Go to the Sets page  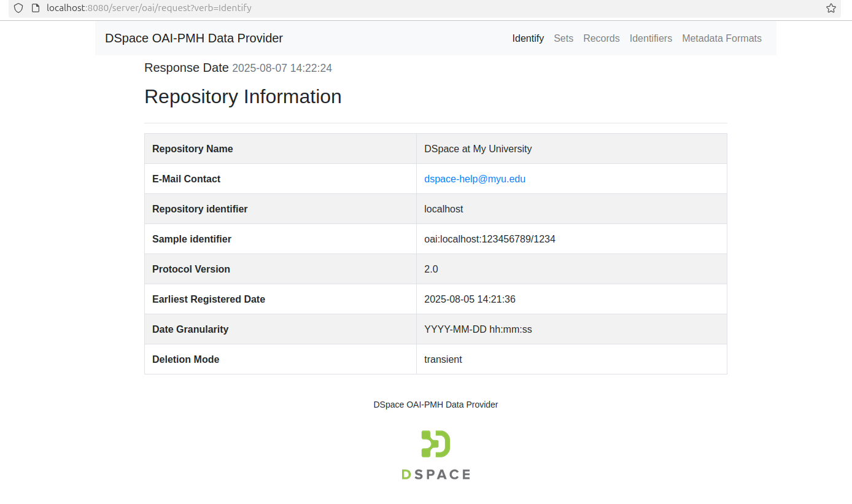(x=563, y=38)
